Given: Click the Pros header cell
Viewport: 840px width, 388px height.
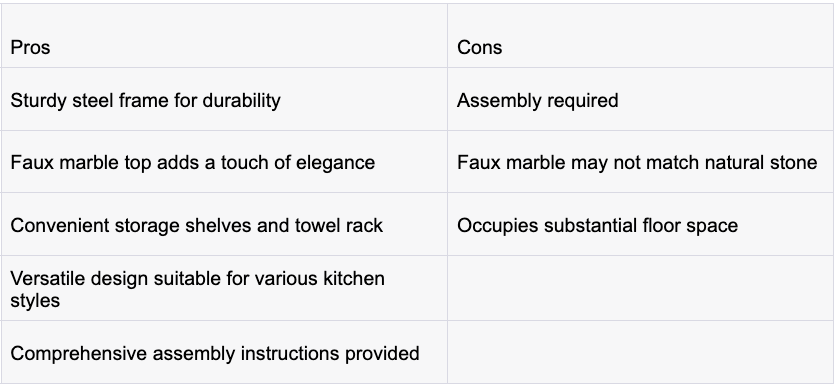Looking at the screenshot, I should 224,36.
